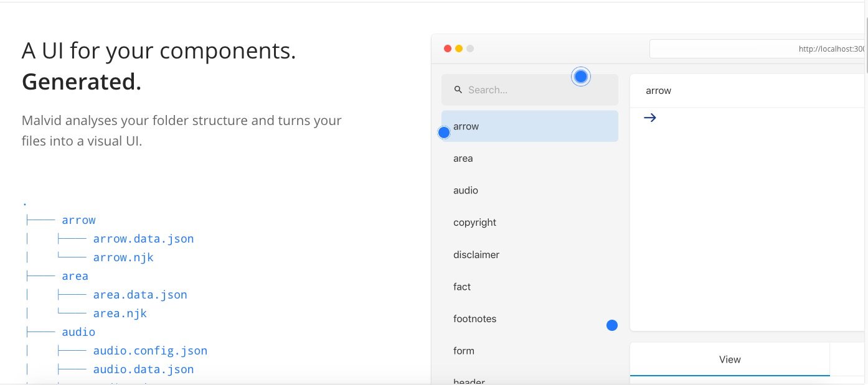This screenshot has height=385, width=868.
Task: Click the localhost URL address bar
Action: [x=757, y=49]
